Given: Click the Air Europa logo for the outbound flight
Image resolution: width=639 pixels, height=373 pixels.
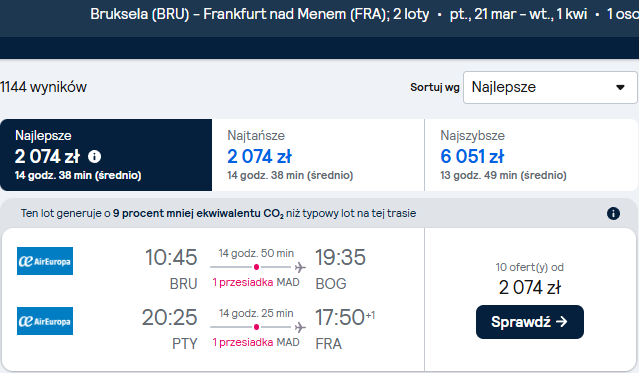Looking at the screenshot, I should pyautogui.click(x=45, y=261).
